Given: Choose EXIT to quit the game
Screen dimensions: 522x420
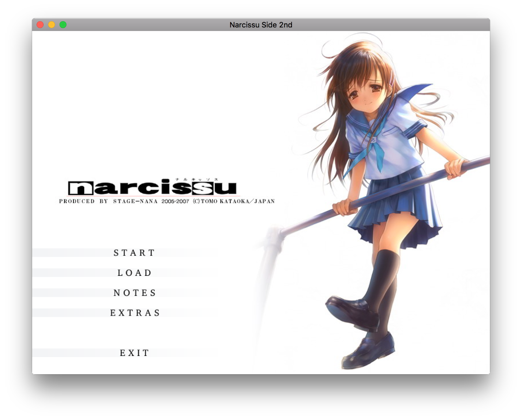Looking at the screenshot, I should pyautogui.click(x=134, y=353).
